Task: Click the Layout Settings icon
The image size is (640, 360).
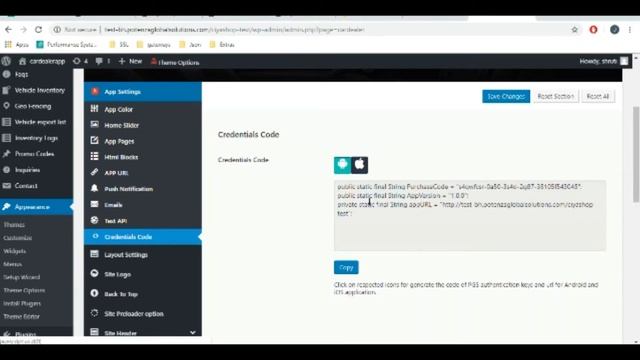Action: pos(94,254)
